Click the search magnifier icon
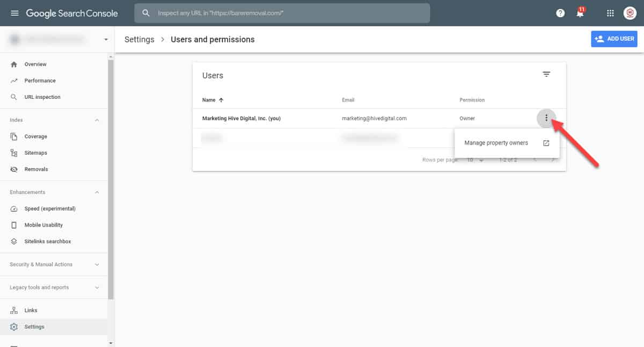The height and width of the screenshot is (347, 644). pyautogui.click(x=146, y=13)
